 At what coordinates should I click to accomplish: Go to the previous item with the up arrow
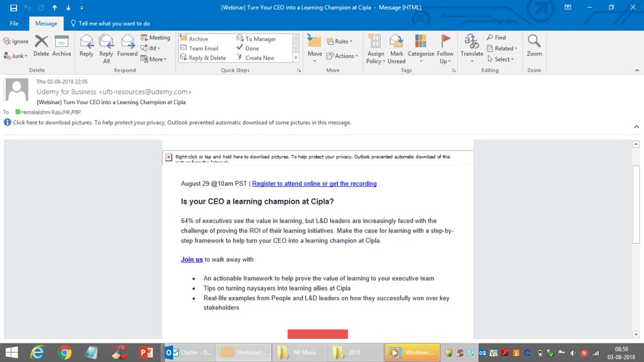click(x=55, y=8)
